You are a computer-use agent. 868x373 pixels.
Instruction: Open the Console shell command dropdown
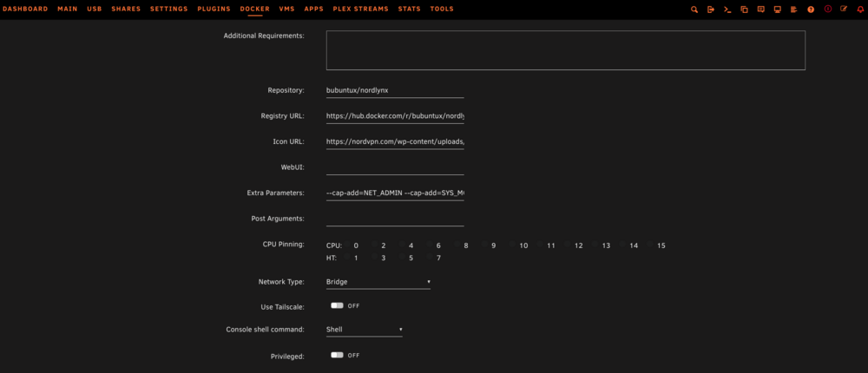(x=365, y=330)
